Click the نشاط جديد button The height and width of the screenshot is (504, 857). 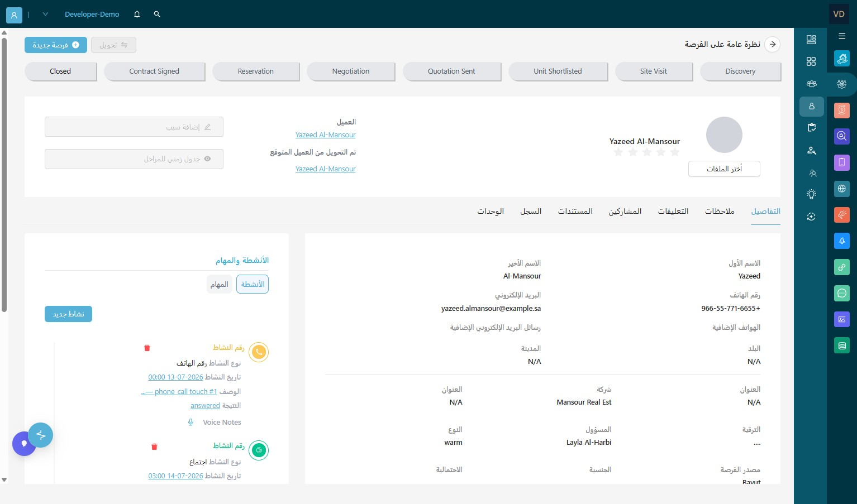tap(68, 314)
